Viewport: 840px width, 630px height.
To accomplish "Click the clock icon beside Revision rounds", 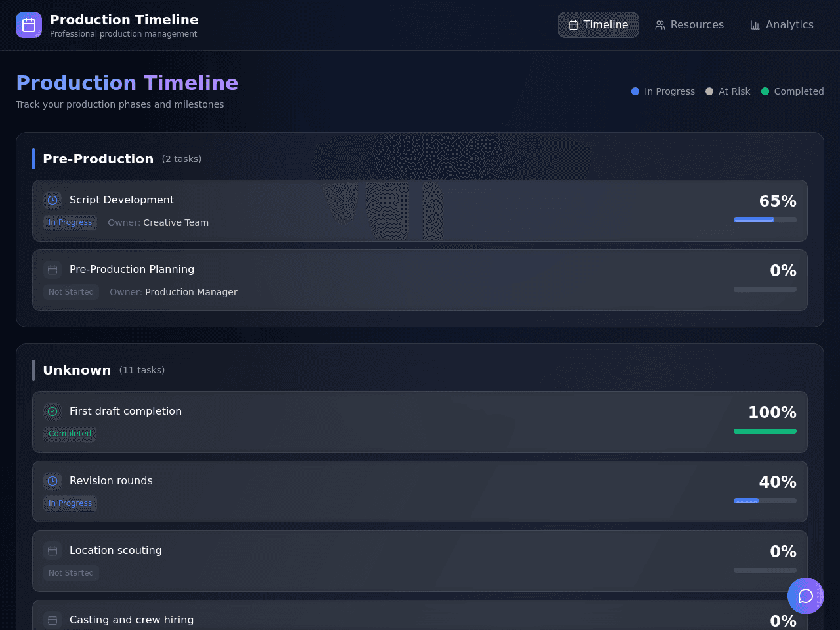I will (x=52, y=481).
